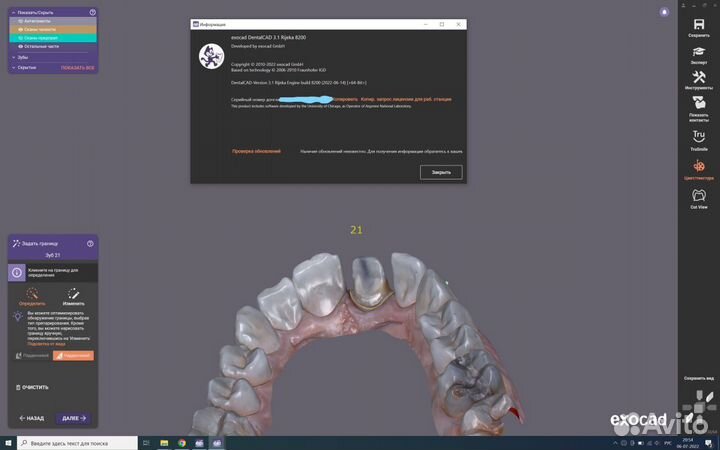
Task: Select the highlighted orange preparation type option
Action: point(74,355)
